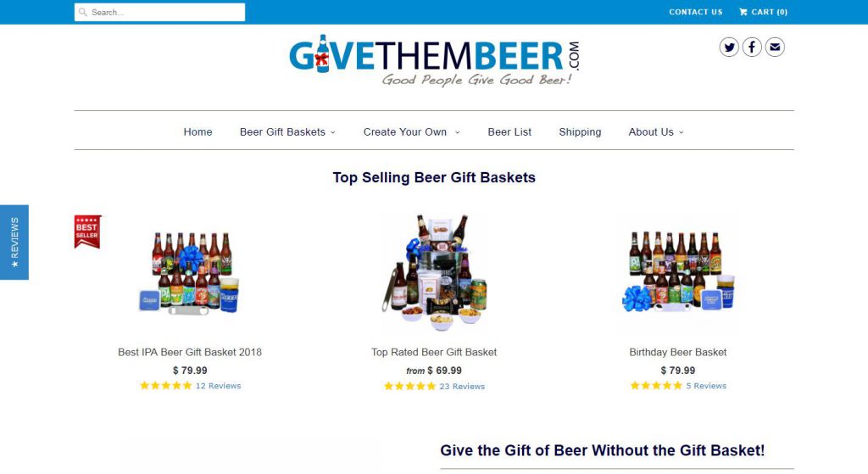Click the red Best Seller badge

click(87, 231)
